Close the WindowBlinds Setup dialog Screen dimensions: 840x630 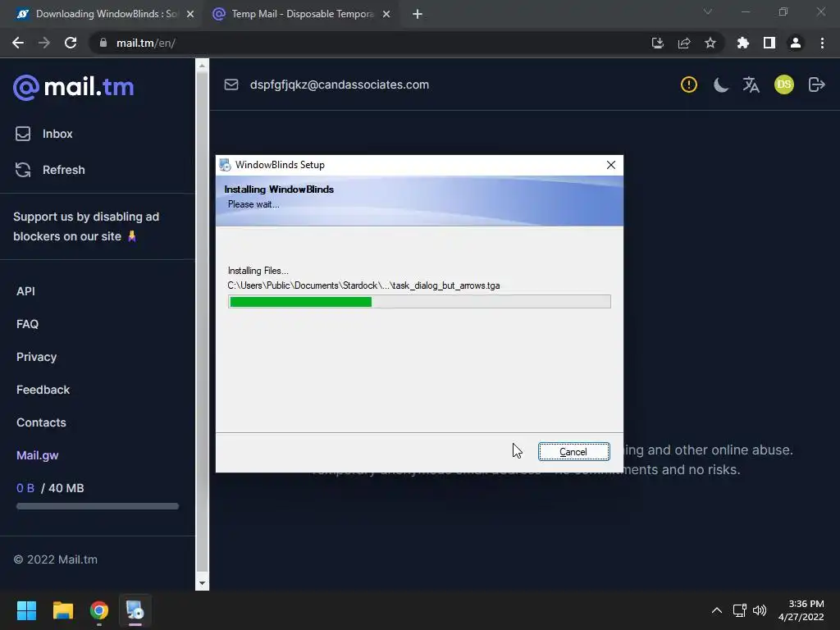pyautogui.click(x=610, y=165)
